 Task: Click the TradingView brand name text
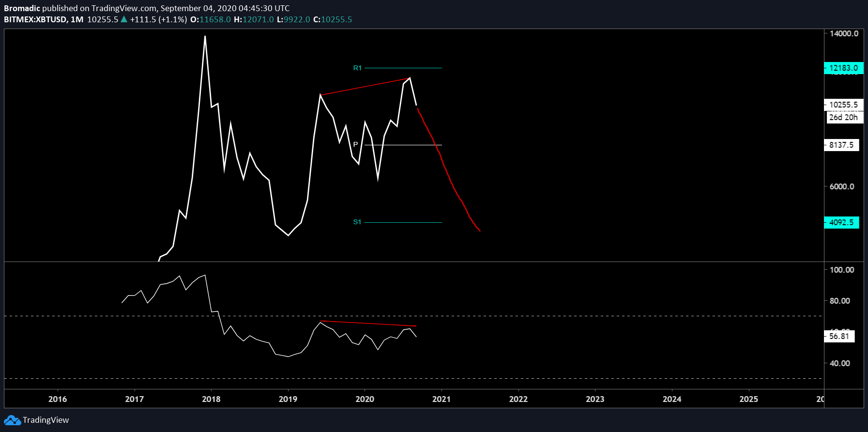[46, 420]
